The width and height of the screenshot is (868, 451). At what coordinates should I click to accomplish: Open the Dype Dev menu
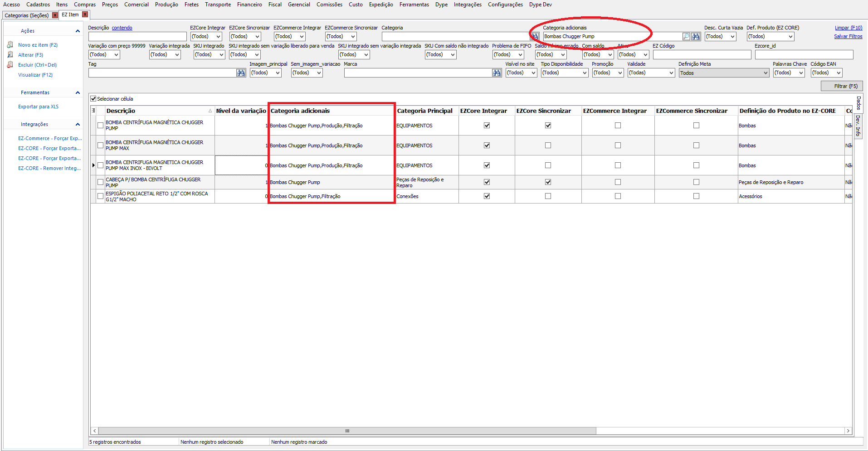click(x=541, y=5)
